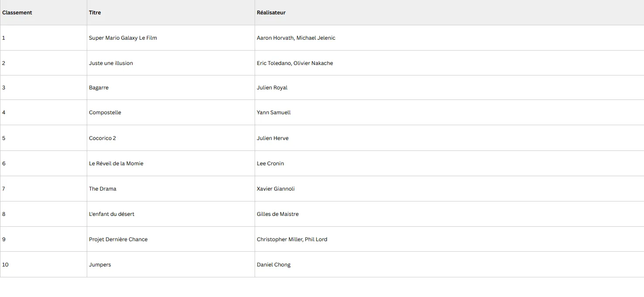Select the Aaron Horvath, Michael Jelenic cell
The width and height of the screenshot is (644, 297).
296,38
